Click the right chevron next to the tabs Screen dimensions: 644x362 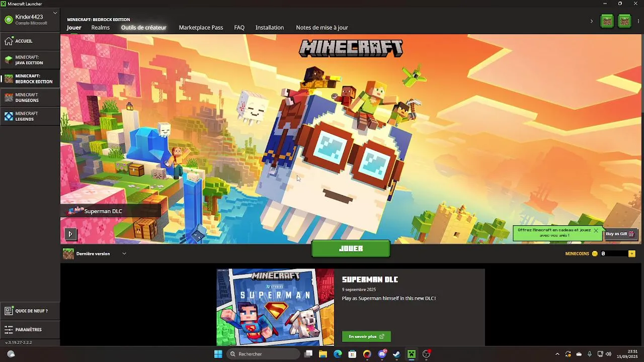pos(592,21)
